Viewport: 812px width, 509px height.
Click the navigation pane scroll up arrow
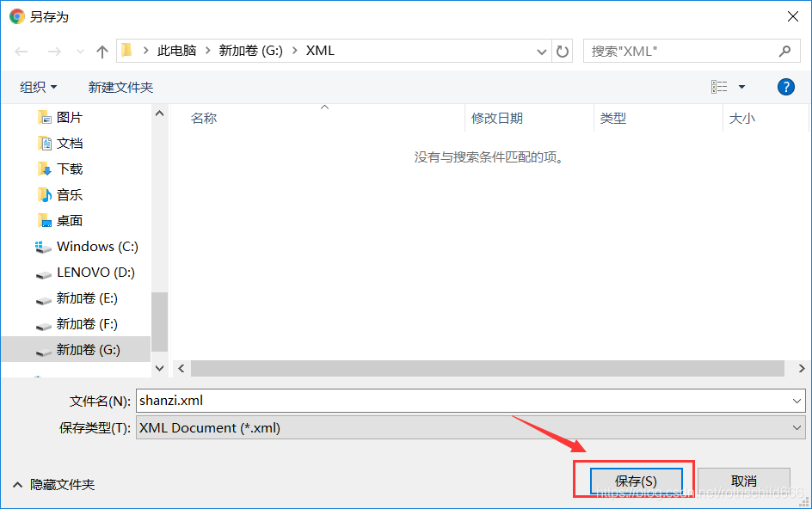point(159,113)
